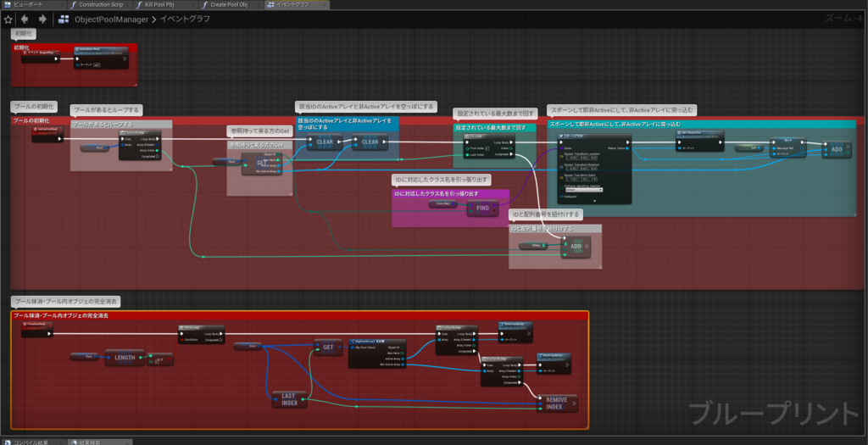Click ObjectPoolManager in the breadcrumb
The image size is (868, 445).
point(111,19)
